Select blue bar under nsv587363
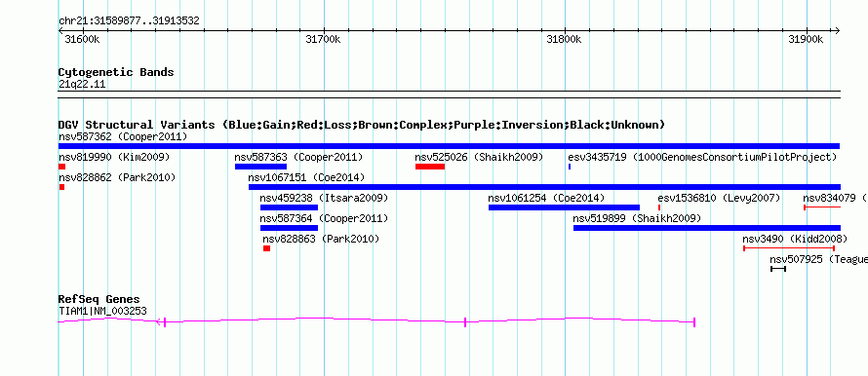Screen dimensions: 868x376 pos(260,167)
